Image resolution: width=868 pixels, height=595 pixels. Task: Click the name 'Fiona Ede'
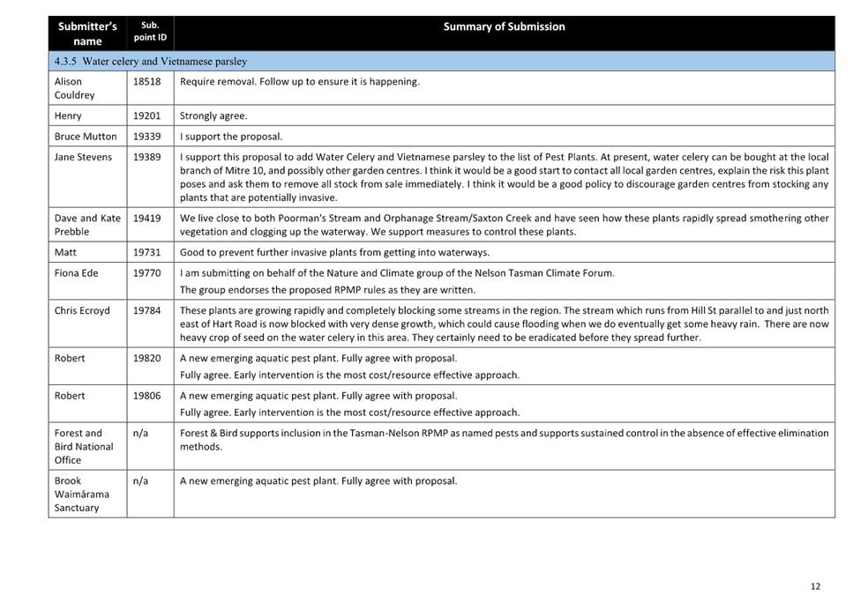click(x=77, y=273)
